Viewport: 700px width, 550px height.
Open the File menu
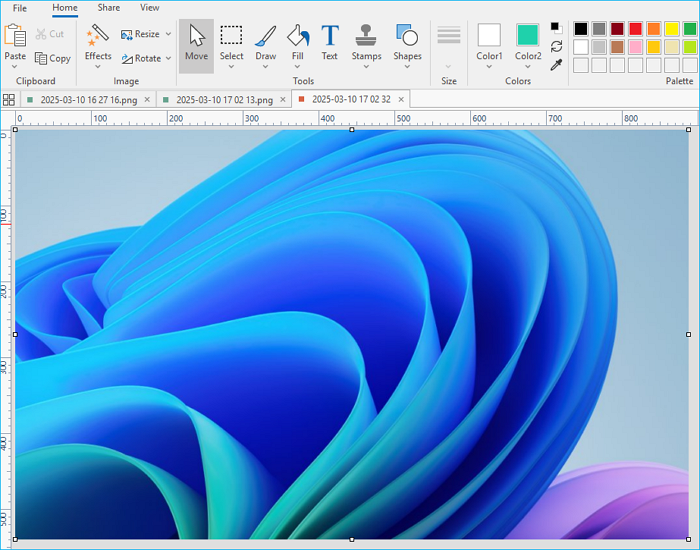(x=20, y=8)
